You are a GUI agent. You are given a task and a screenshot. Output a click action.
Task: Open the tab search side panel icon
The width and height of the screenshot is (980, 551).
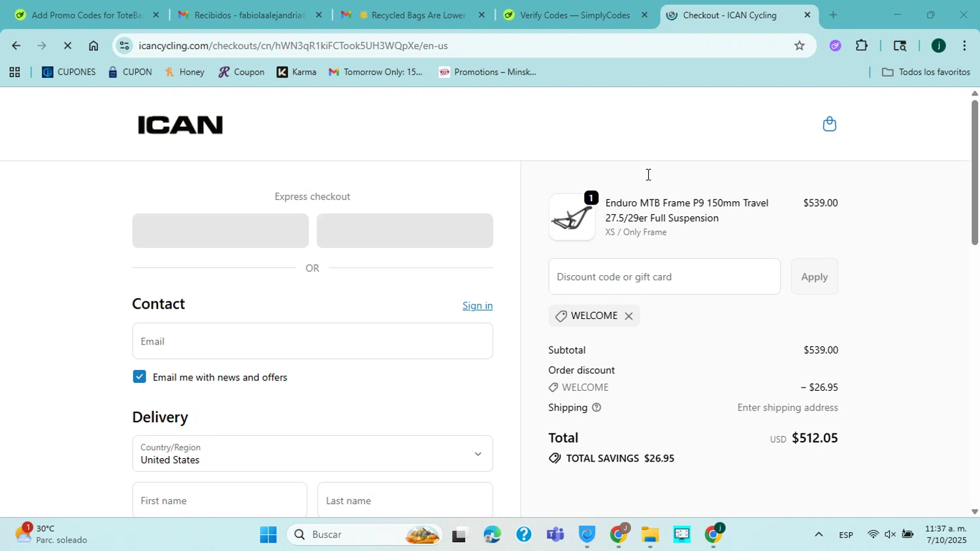900,46
